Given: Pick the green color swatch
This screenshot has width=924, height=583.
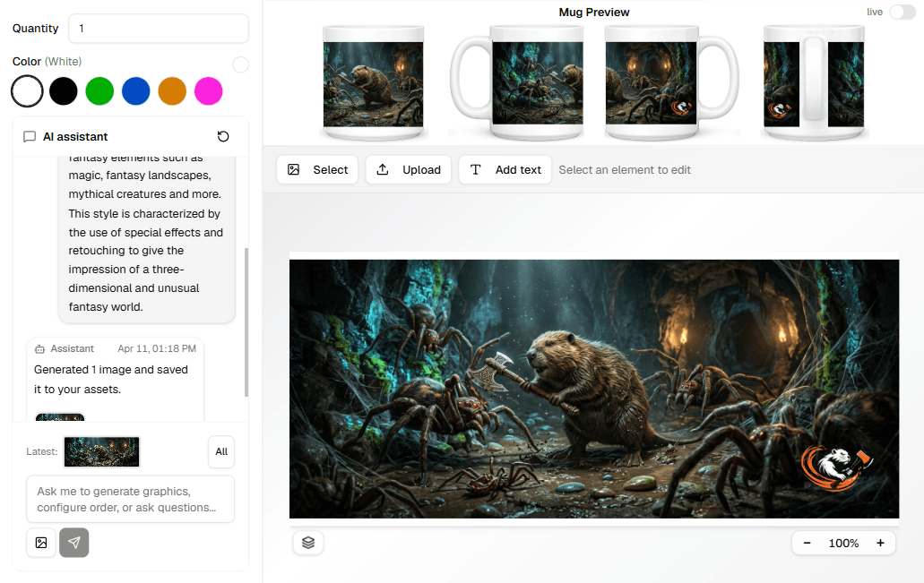Looking at the screenshot, I should [x=99, y=90].
